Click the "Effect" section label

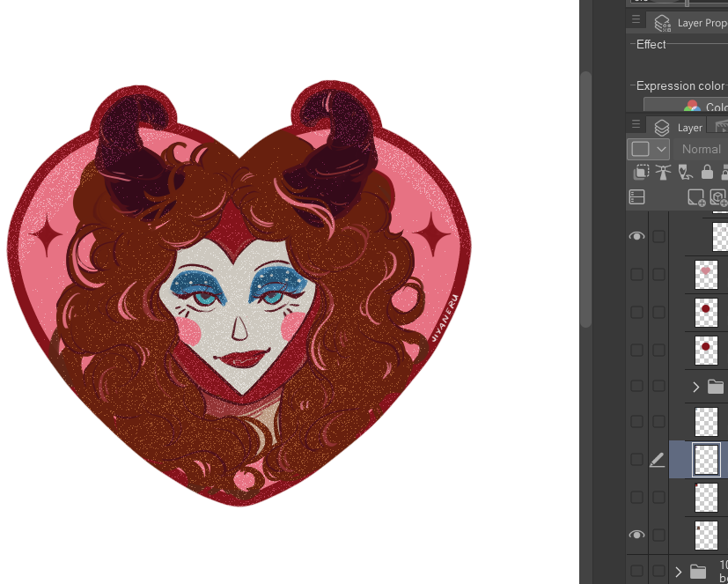tap(651, 44)
